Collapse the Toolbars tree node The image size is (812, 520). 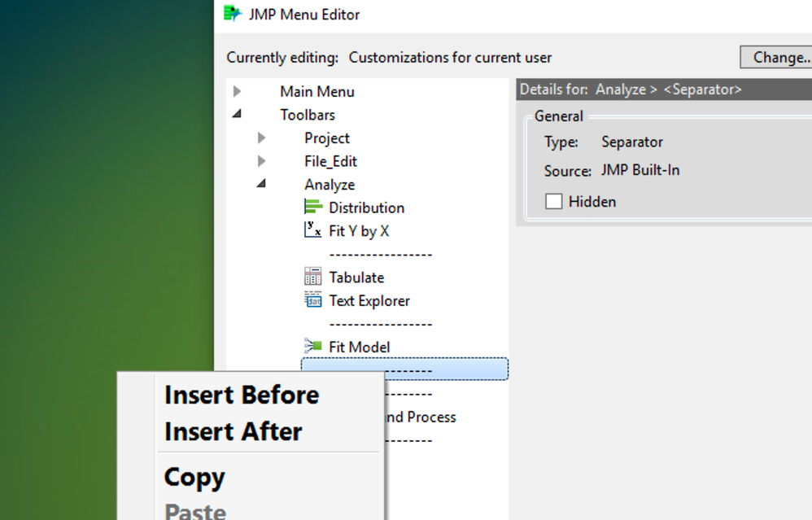[238, 113]
